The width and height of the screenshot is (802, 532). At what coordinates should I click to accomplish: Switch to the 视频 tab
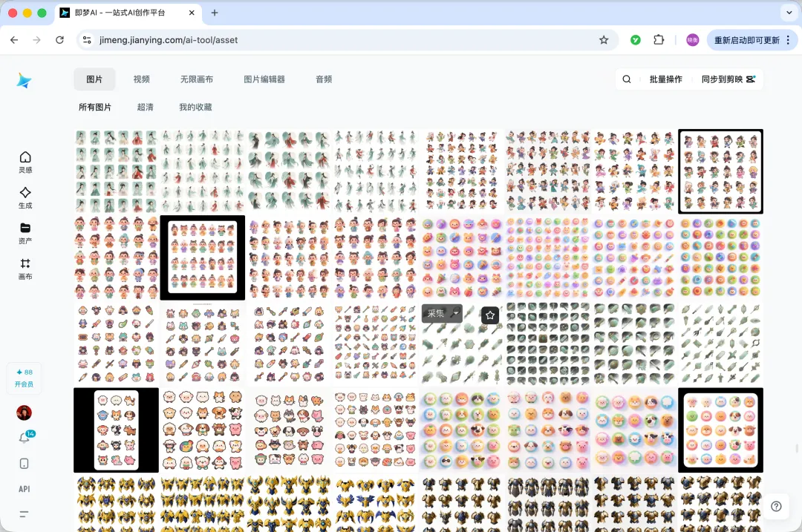[x=141, y=79]
